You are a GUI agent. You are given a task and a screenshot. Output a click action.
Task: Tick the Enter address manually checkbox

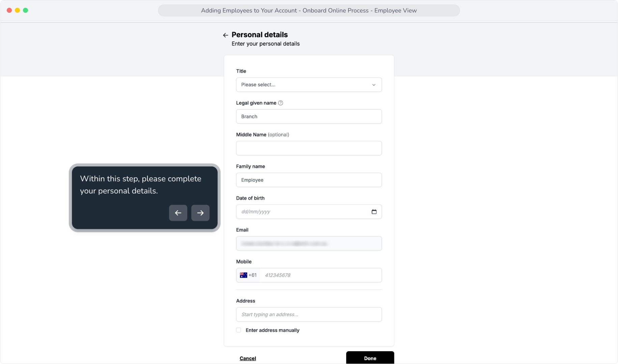point(238,330)
